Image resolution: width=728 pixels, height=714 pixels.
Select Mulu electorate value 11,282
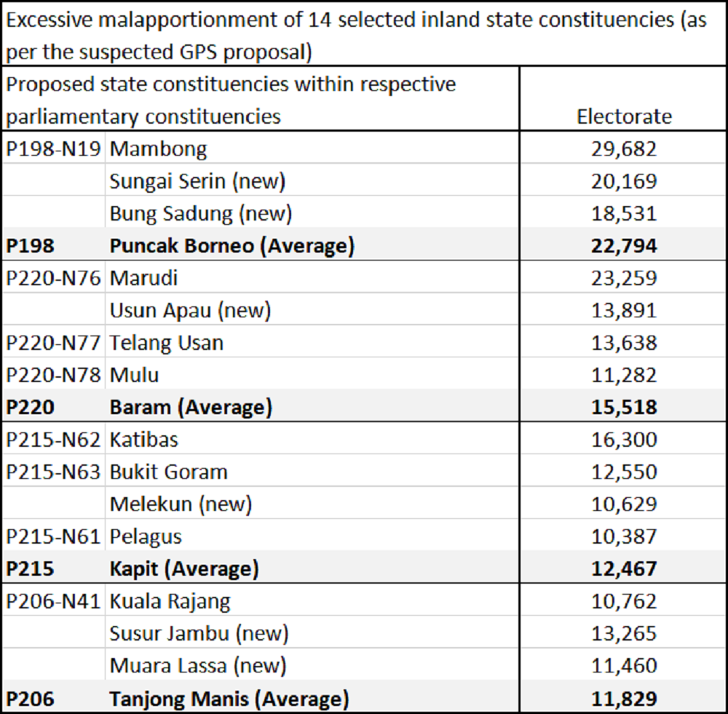click(x=624, y=376)
